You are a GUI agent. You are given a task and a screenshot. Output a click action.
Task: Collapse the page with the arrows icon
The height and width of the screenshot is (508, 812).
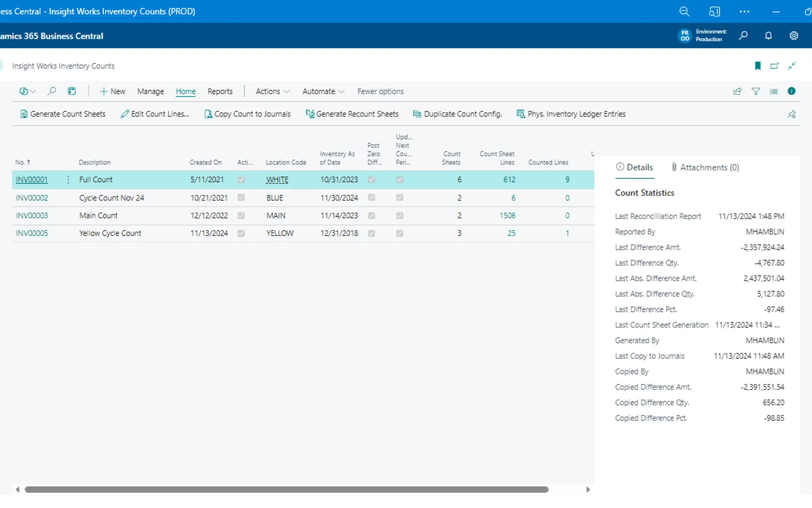pyautogui.click(x=792, y=66)
